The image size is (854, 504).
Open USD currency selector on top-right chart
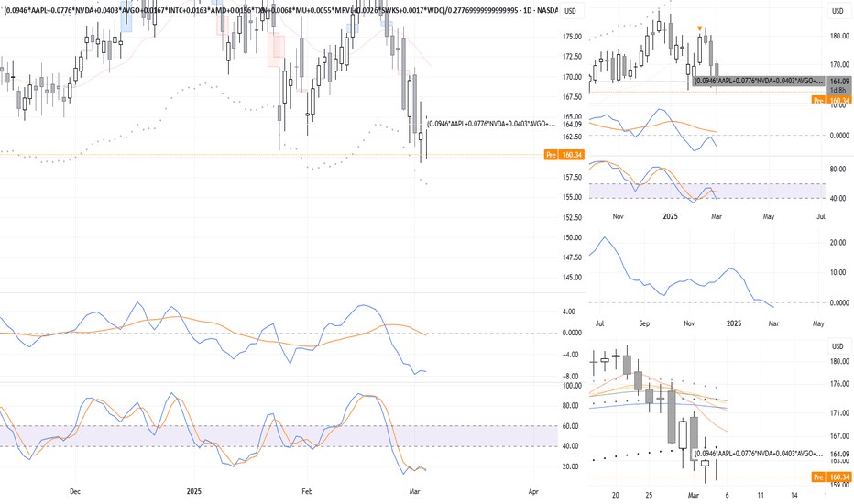pos(838,11)
